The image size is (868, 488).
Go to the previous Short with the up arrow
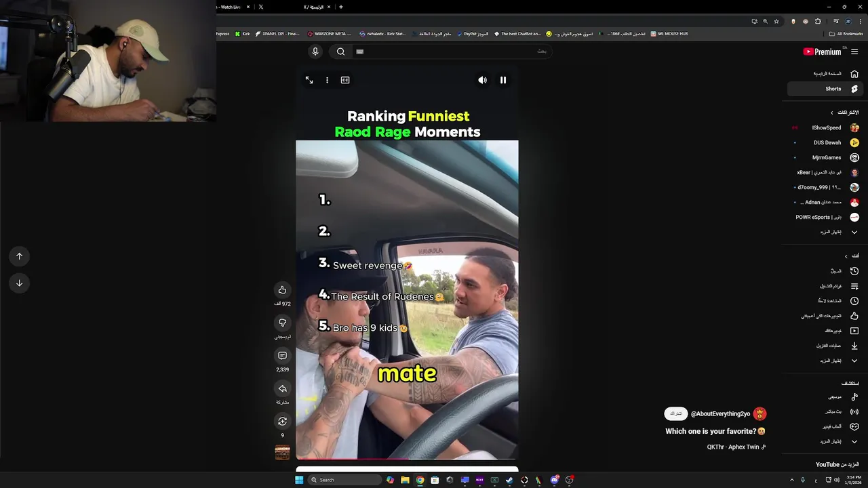coord(19,256)
